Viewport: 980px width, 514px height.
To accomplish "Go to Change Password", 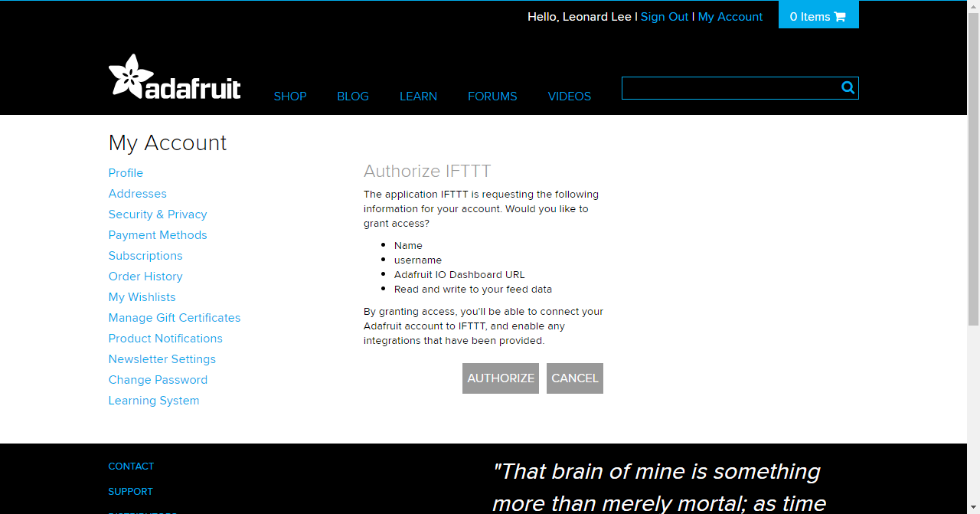I will click(x=158, y=380).
